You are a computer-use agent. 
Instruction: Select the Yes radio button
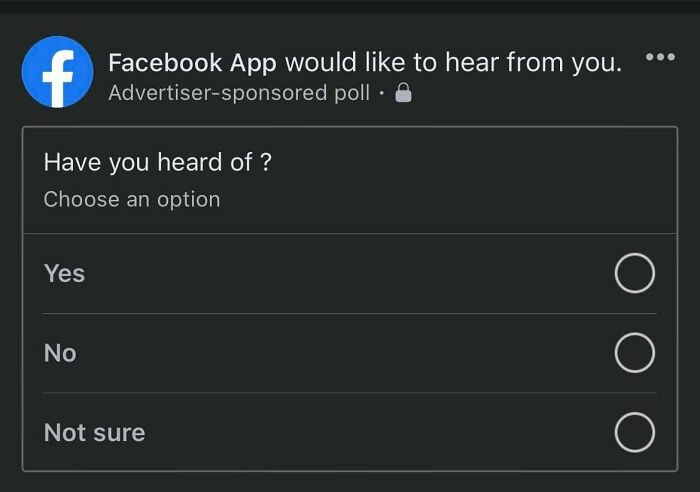coord(634,273)
